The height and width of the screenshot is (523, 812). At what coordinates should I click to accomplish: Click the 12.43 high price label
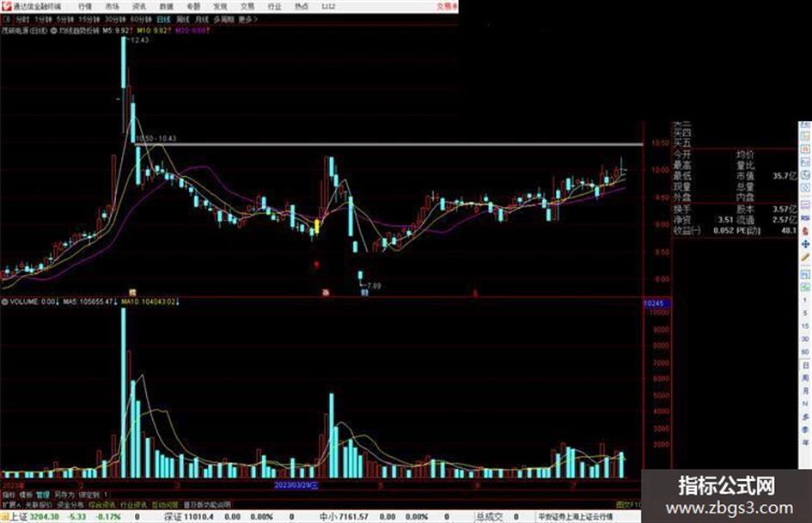click(x=140, y=40)
